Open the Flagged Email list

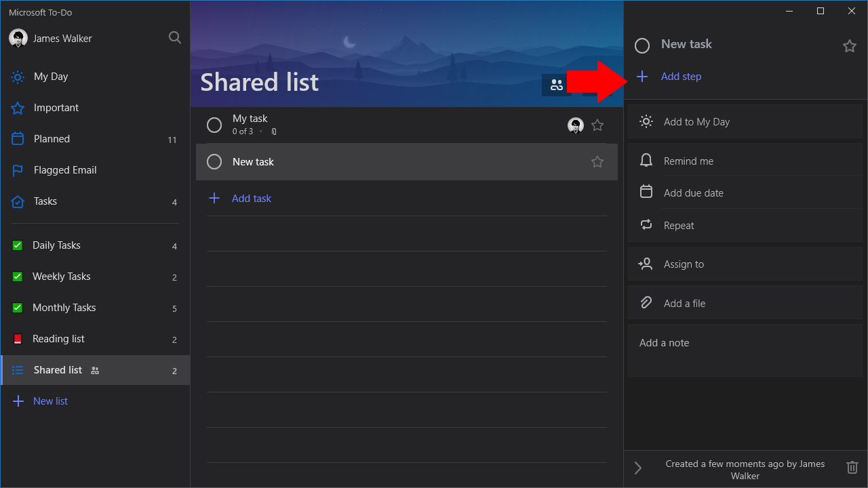coord(95,170)
